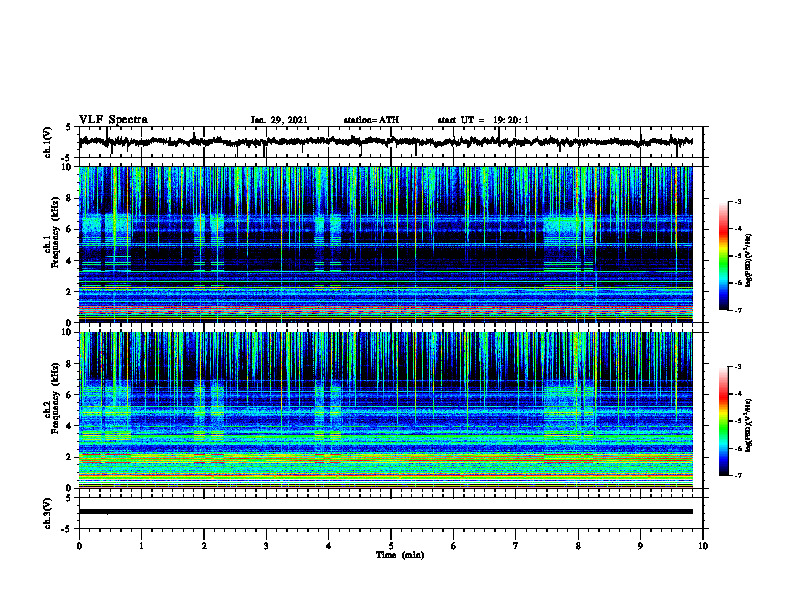Viewport: 792px width, 612px height.
Task: Click the "6" tick on the Time axis
Action: [454, 546]
